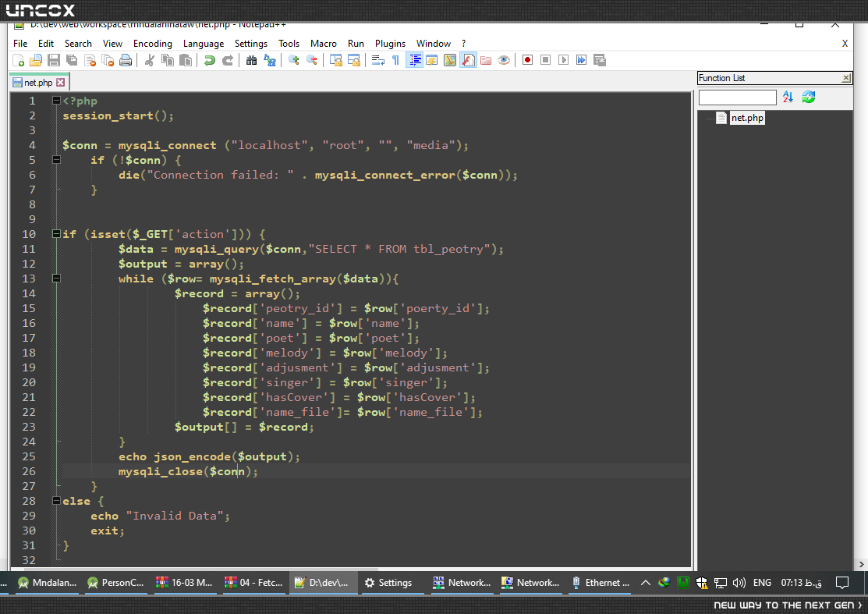The width and height of the screenshot is (868, 614).
Task: Open the Tools menu
Action: click(289, 44)
